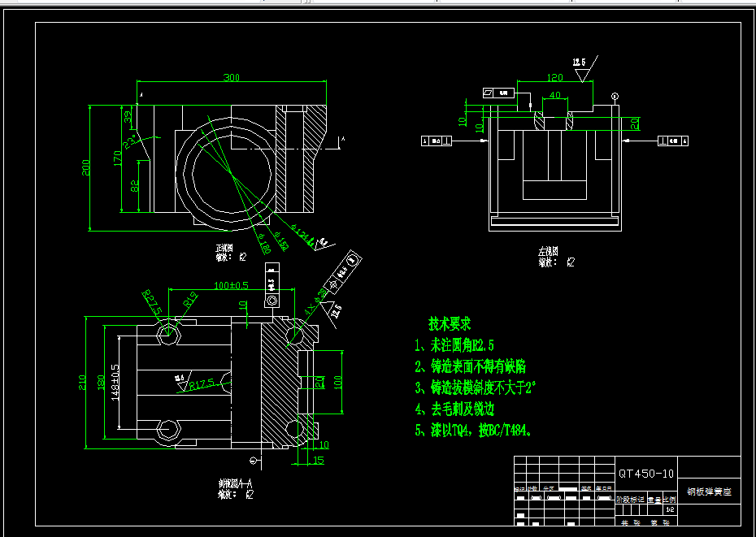
Task: Click note 5 漆以TQ4 按BC/T484
Action: click(473, 431)
